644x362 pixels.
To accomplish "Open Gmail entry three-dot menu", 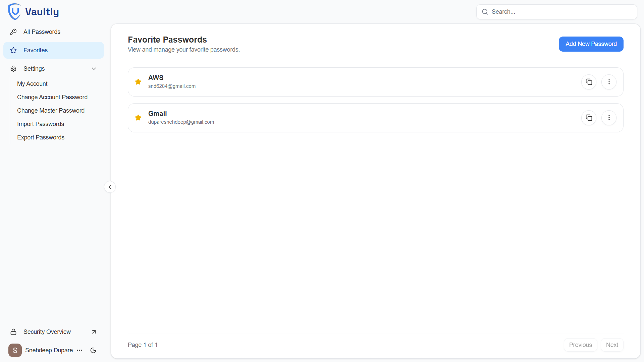I will coord(609,118).
